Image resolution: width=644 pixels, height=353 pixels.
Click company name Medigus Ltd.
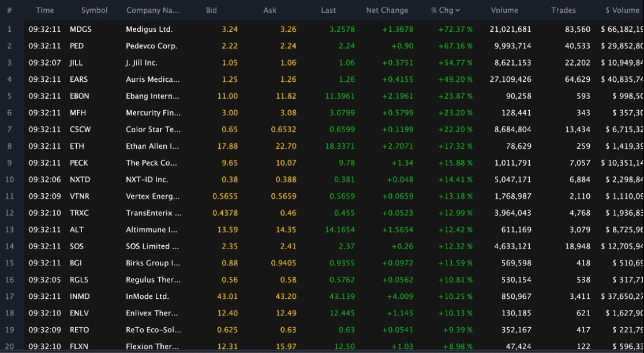[x=149, y=29]
